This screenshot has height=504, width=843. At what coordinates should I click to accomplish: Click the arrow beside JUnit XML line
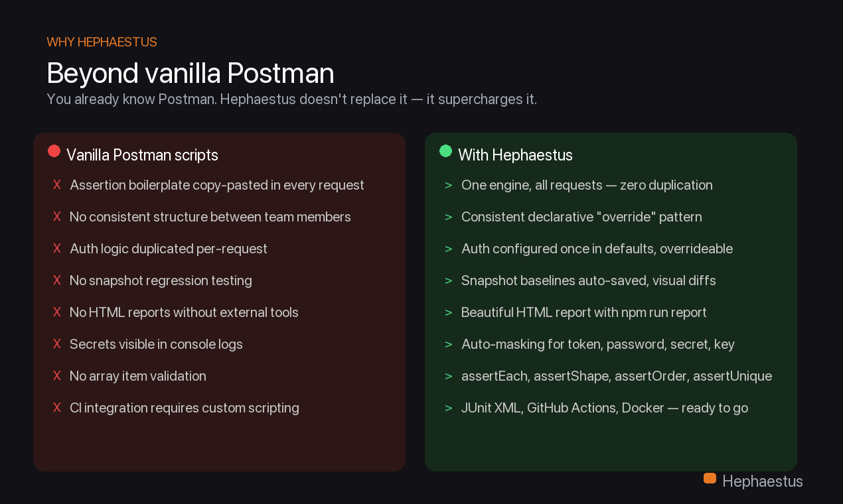tap(449, 408)
